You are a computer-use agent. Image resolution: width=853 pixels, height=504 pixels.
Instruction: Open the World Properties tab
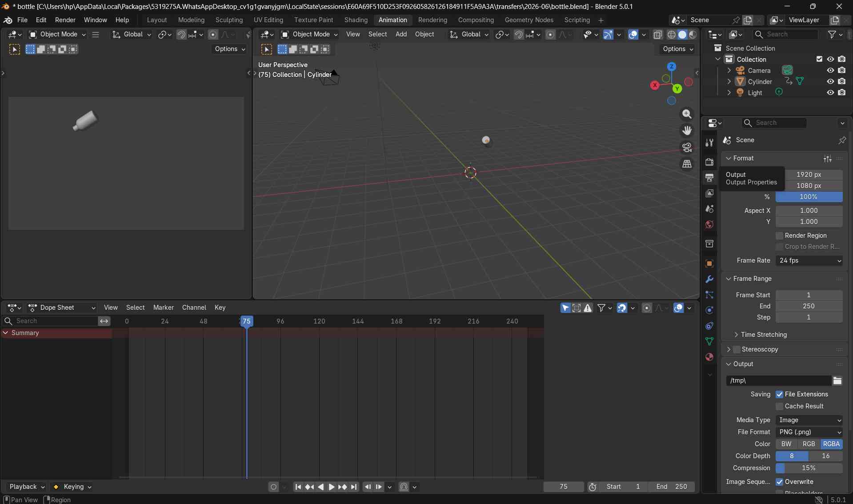709,224
